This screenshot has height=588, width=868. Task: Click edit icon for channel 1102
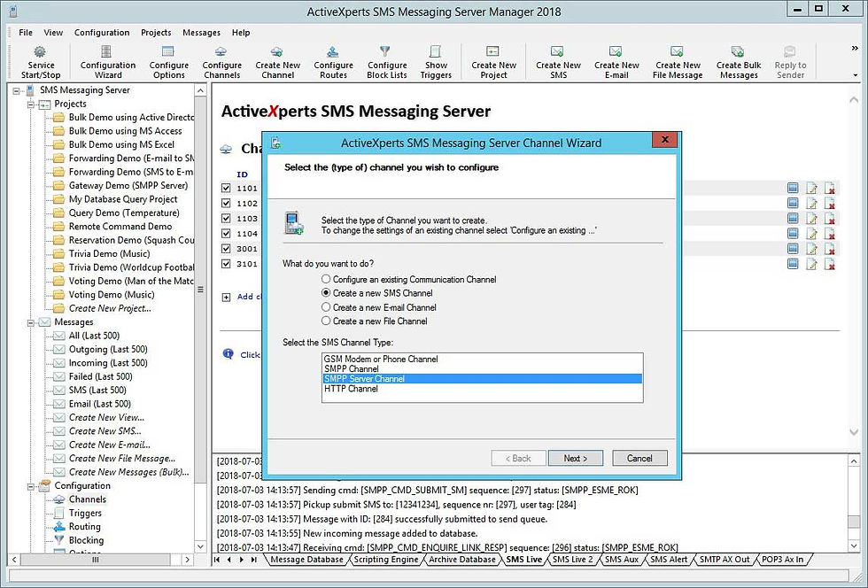tap(811, 203)
